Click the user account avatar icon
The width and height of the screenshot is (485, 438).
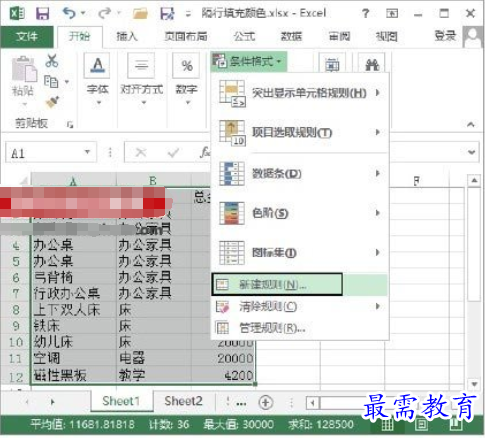(473, 36)
